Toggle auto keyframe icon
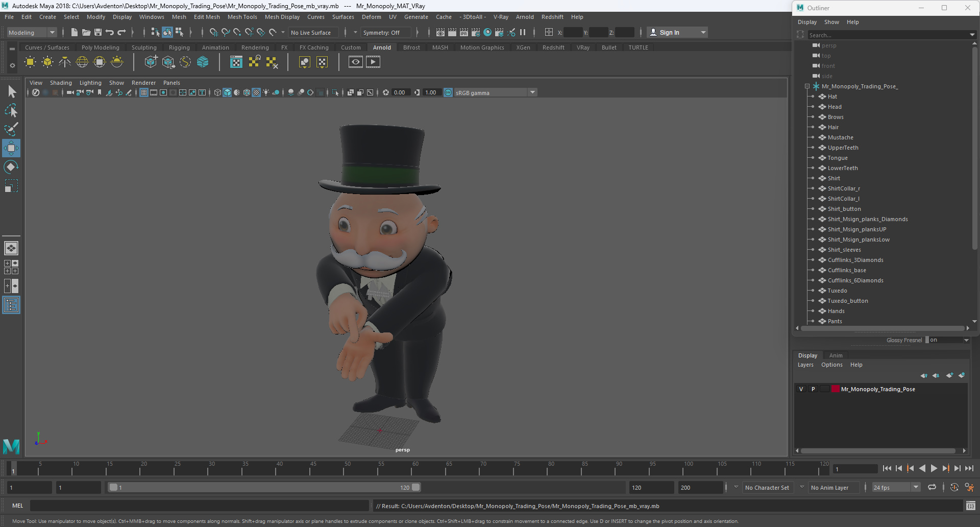 coord(954,488)
